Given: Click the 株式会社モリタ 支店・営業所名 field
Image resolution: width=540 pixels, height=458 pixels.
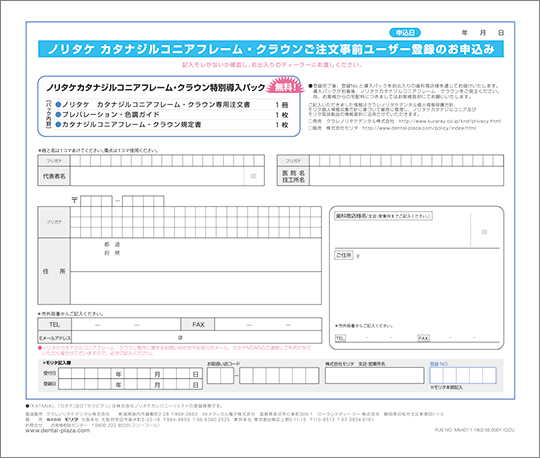Looking at the screenshot, I should coord(374,375).
